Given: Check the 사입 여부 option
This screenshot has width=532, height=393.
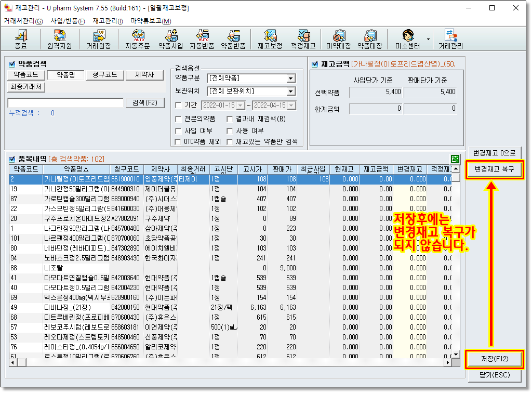Looking at the screenshot, I should (x=178, y=130).
